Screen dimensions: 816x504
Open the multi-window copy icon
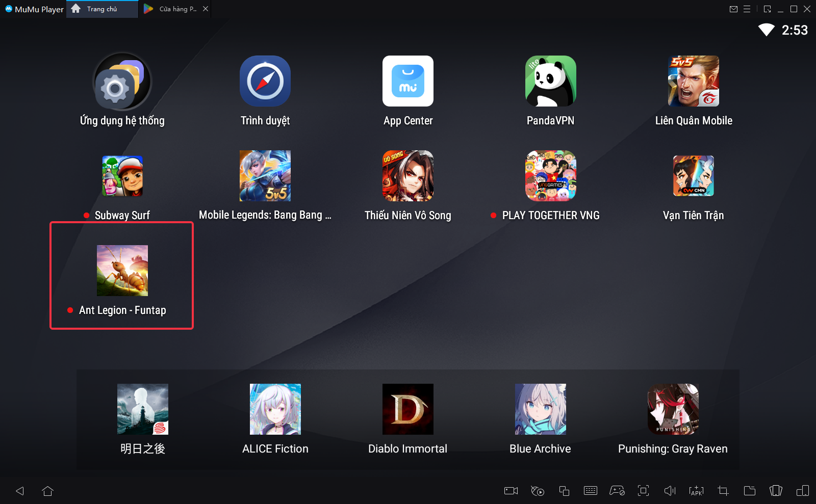564,491
